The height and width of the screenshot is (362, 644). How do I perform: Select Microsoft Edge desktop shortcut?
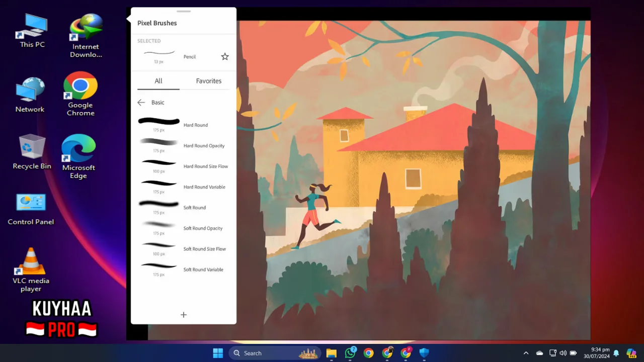78,157
